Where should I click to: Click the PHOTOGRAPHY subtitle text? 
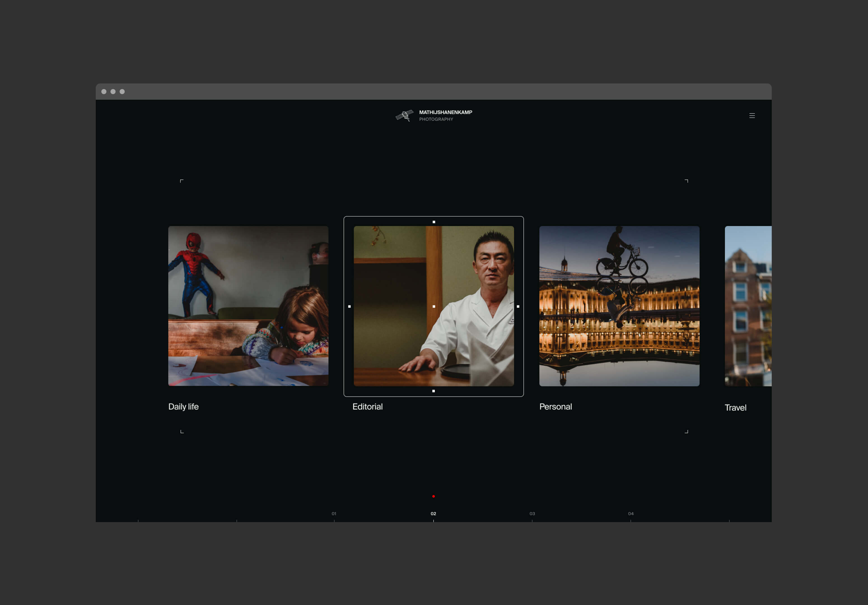[x=436, y=119]
